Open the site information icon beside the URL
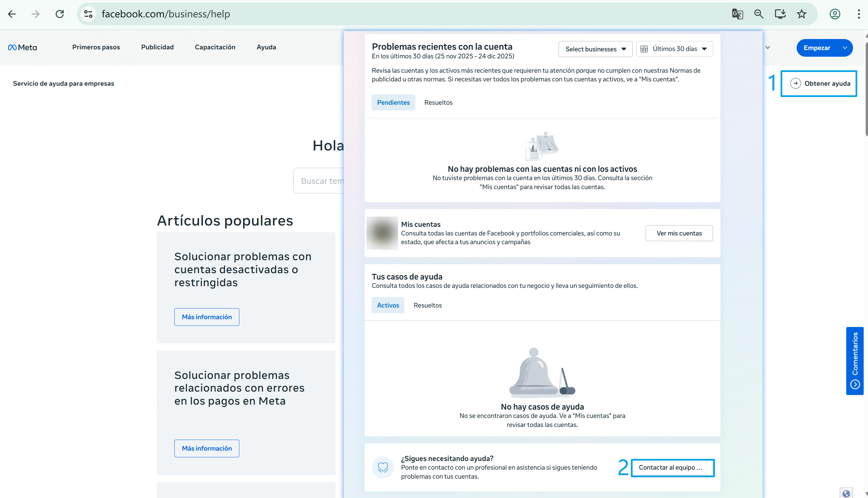Viewport: 868px width, 498px height. click(x=88, y=14)
